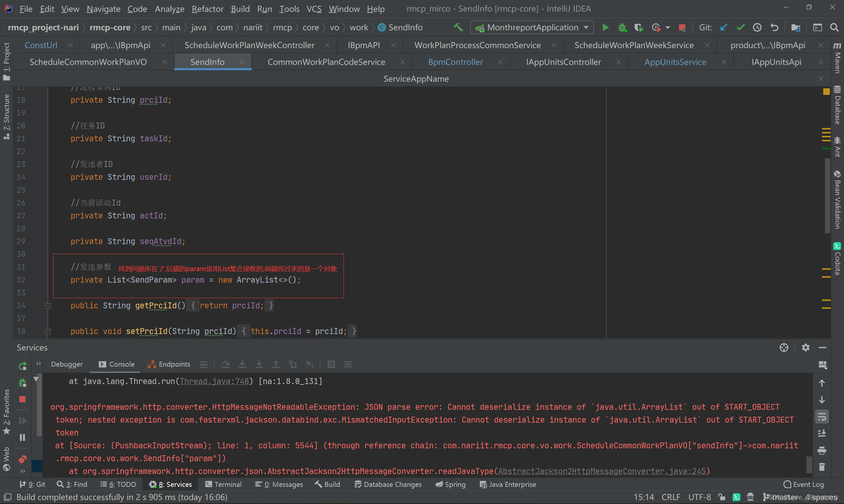Toggle mute breakpoints in the Services panel
844x504 pixels.
[22, 460]
